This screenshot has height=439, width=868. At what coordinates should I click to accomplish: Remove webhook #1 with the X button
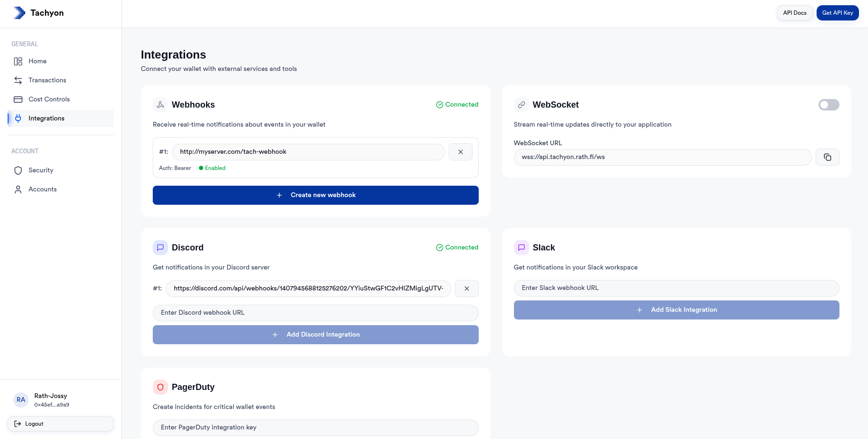pos(460,151)
